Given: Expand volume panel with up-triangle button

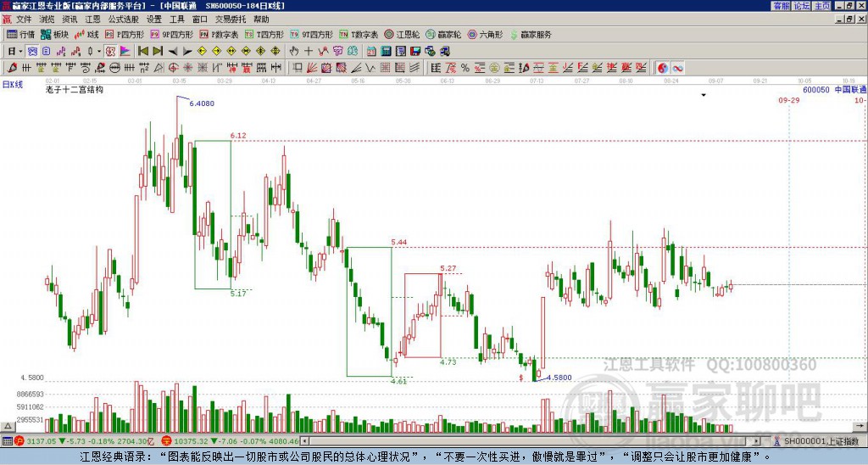Looking at the screenshot, I should click(x=8, y=426).
